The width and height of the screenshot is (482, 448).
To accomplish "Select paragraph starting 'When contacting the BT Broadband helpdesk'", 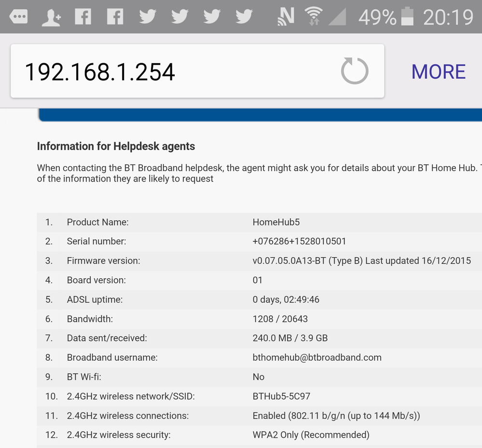I will [259, 173].
